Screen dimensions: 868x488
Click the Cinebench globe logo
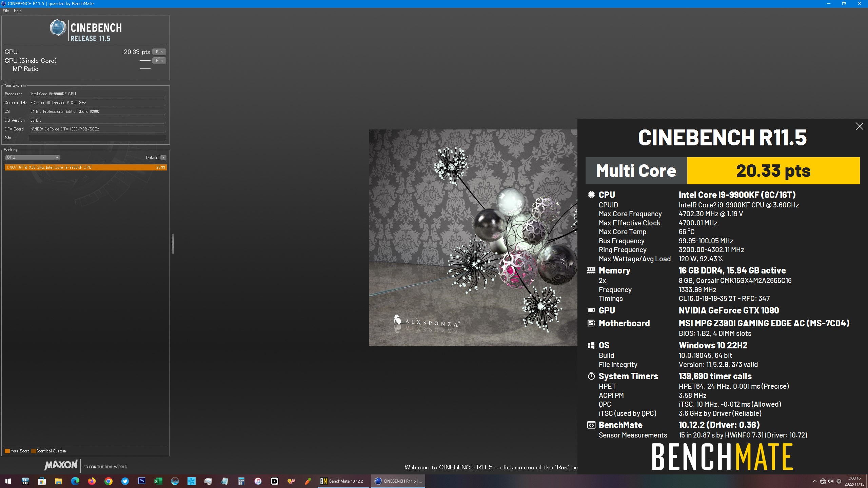point(58,28)
